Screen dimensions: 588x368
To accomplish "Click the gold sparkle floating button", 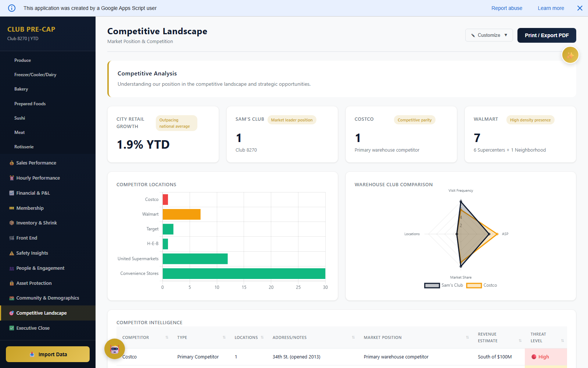I will coord(570,55).
